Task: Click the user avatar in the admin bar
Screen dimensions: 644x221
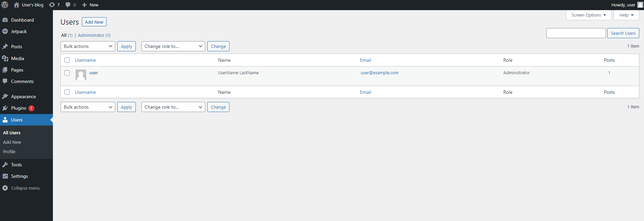Action: (x=640, y=5)
